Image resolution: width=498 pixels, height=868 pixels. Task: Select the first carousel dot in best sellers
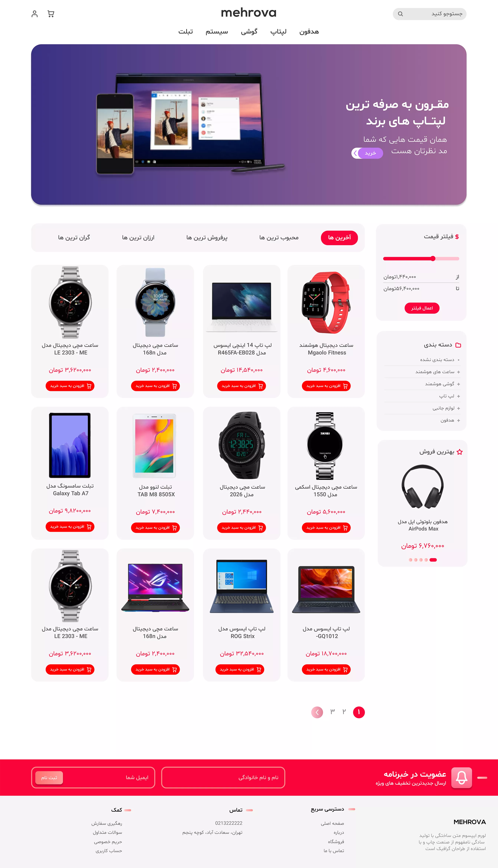410,560
